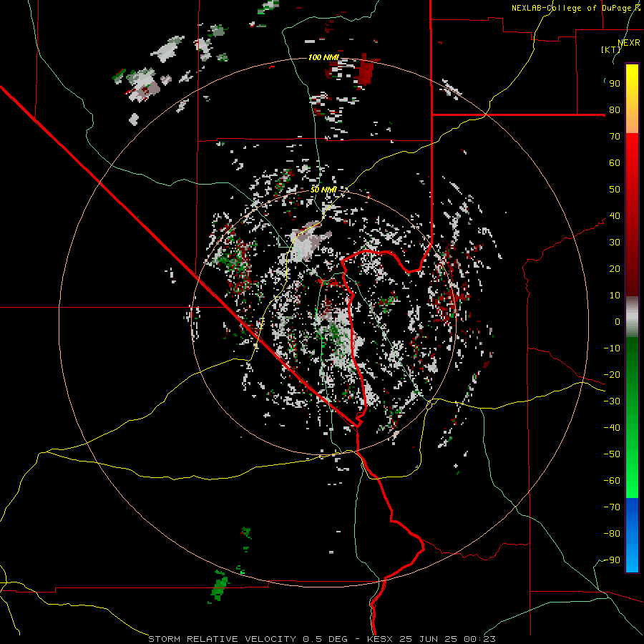
Task: Click the -30 value on the velocity scale
Action: (x=612, y=401)
